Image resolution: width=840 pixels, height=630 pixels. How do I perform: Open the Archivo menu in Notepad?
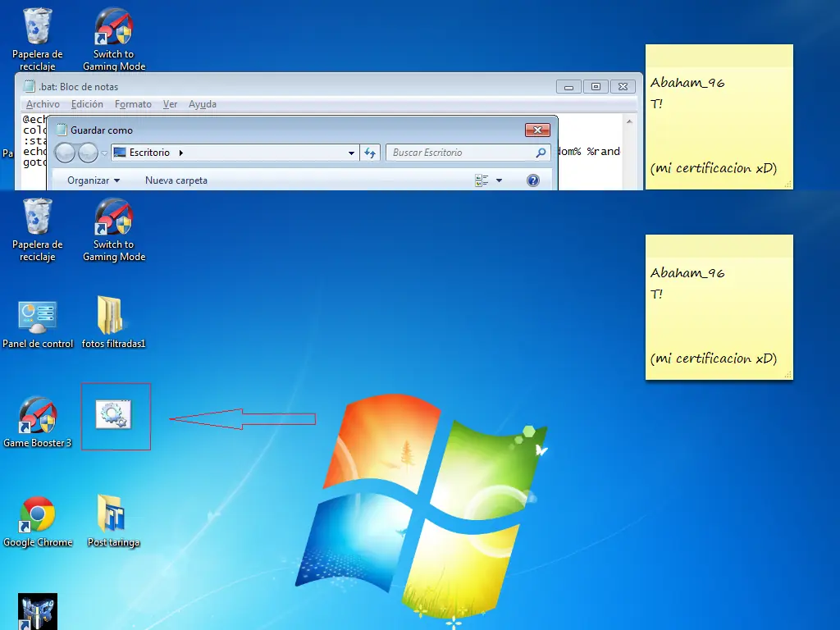[43, 104]
